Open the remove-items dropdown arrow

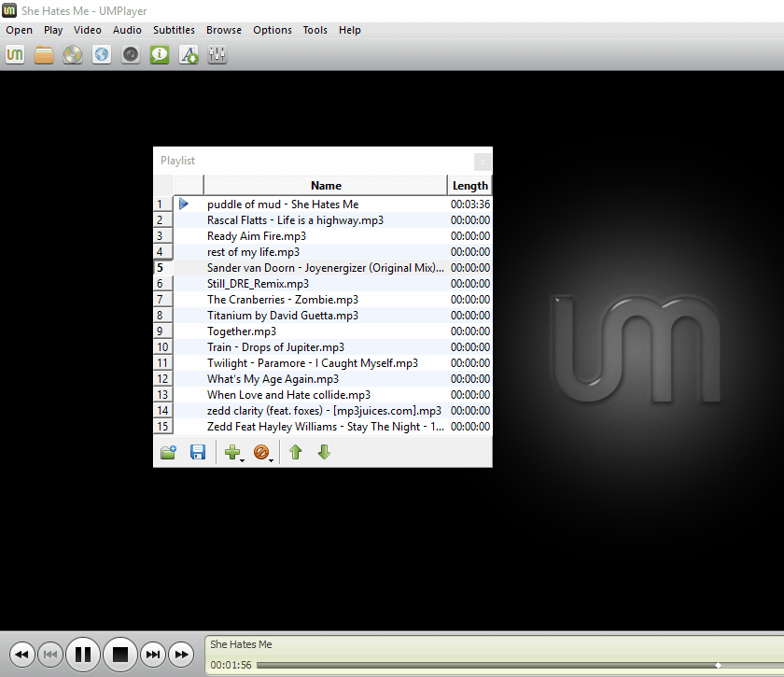point(271,460)
